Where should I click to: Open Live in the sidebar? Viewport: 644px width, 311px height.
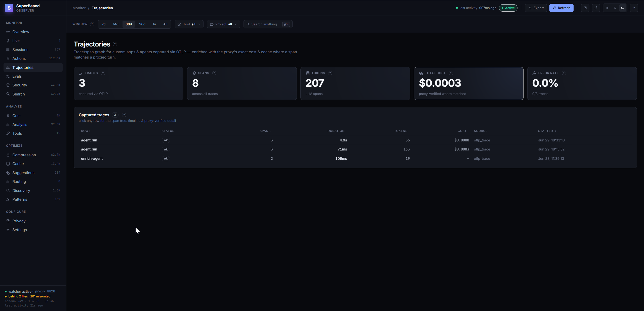point(33,41)
